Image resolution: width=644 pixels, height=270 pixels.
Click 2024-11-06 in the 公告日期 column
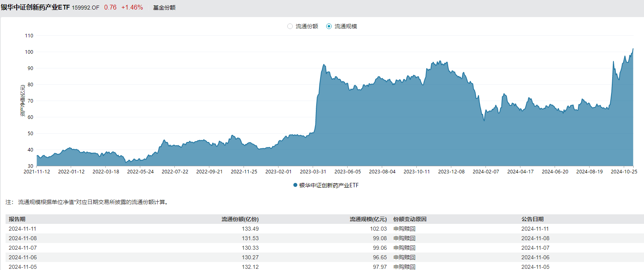pyautogui.click(x=535, y=257)
